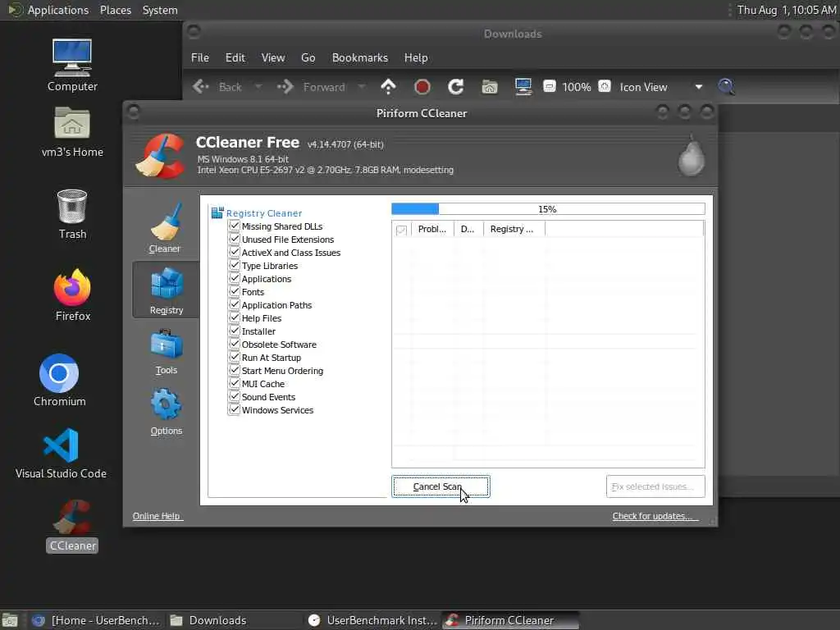Switch to UserBenchmark Inst... taskbar entry
840x630 pixels.
[x=373, y=620]
